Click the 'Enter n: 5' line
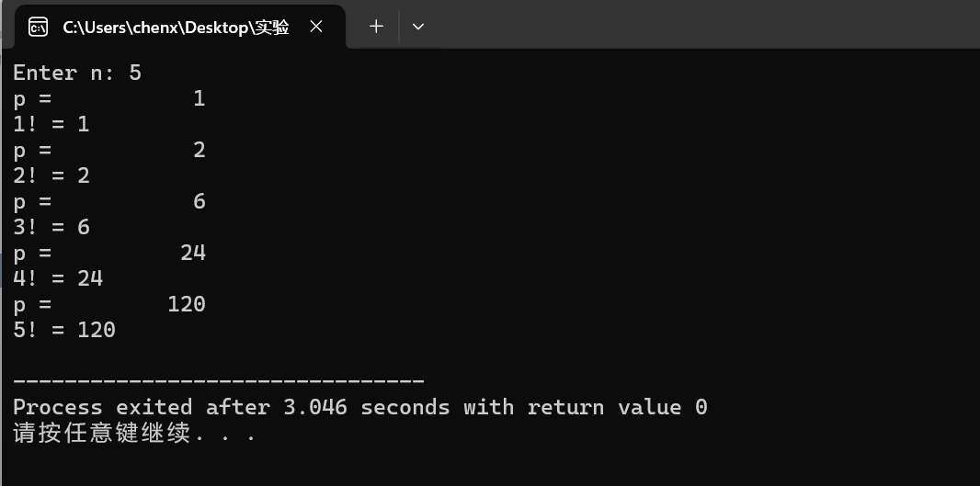 [77, 73]
